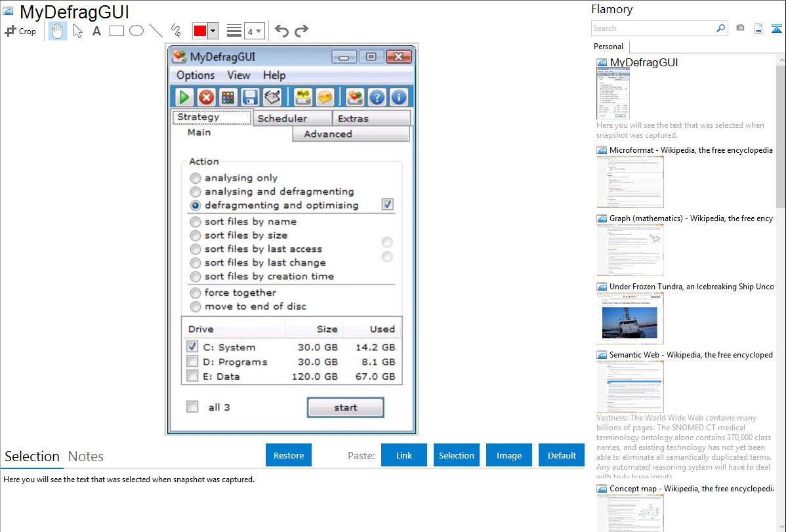Click in the Flamory Search field
Image resolution: width=786 pixels, height=532 pixels.
pyautogui.click(x=653, y=28)
